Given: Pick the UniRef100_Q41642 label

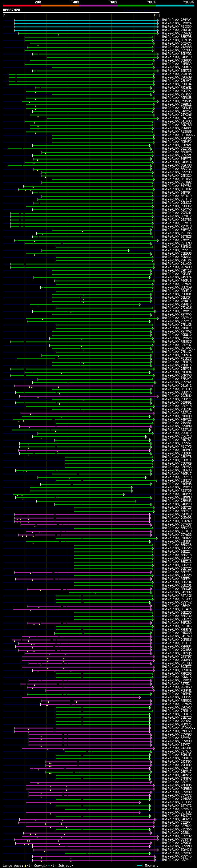Looking at the screenshot, I should 176,386.
